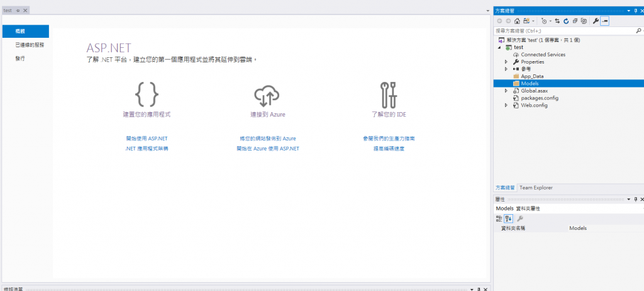Select the Web.config file
644x291 pixels.
point(530,105)
